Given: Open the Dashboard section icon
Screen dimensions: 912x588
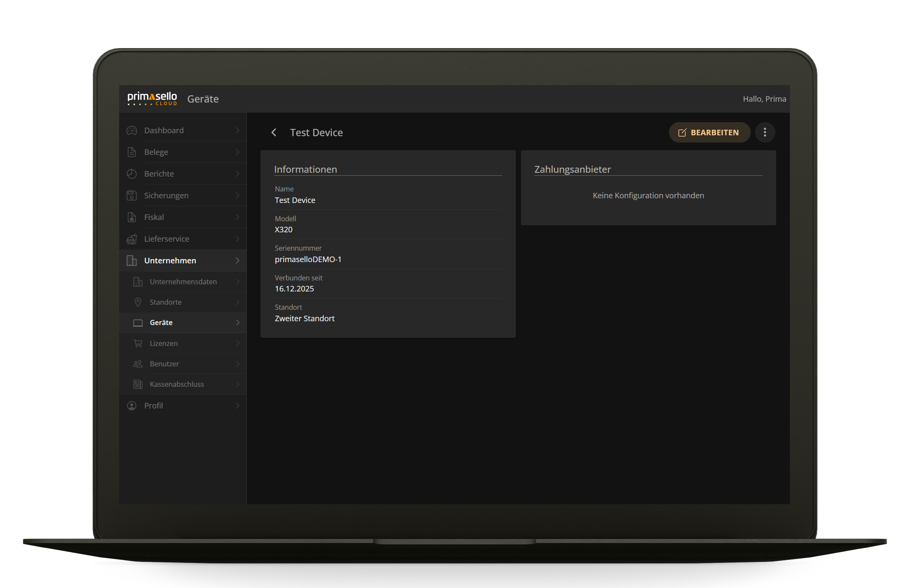Looking at the screenshot, I should coord(132,130).
